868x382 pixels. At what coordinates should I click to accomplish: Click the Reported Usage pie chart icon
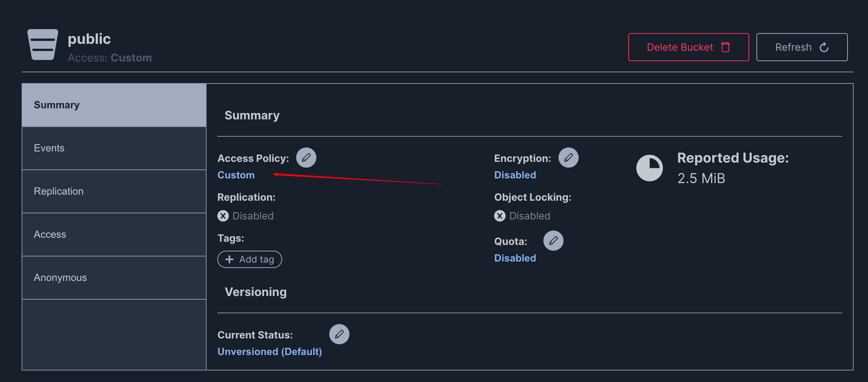[649, 168]
